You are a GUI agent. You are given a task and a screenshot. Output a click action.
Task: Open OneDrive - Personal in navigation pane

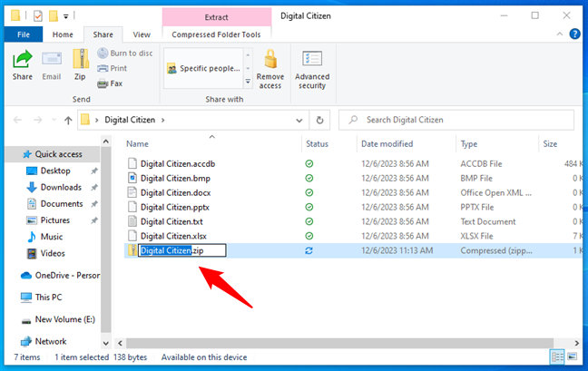click(x=67, y=276)
